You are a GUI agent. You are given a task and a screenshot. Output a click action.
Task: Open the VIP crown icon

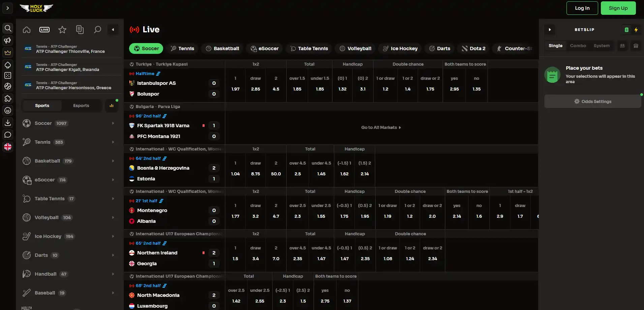click(8, 53)
